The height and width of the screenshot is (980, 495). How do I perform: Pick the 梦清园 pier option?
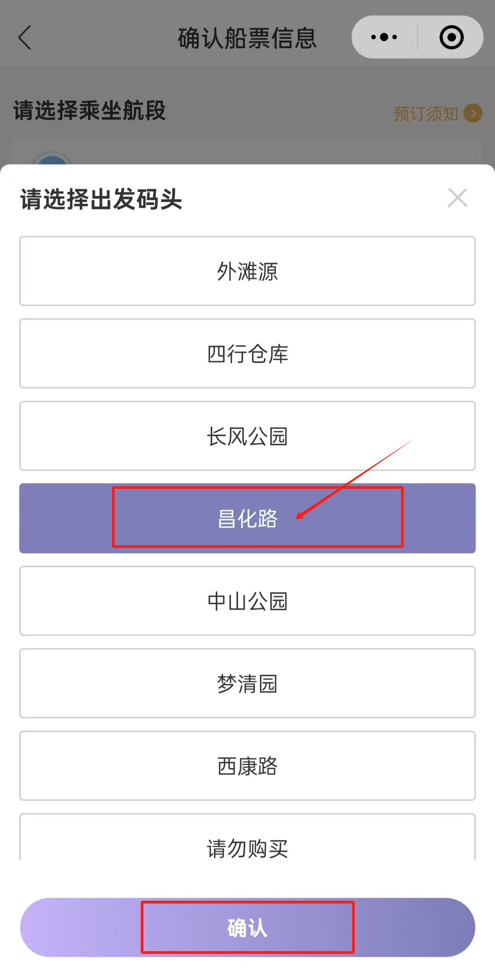[x=247, y=683]
